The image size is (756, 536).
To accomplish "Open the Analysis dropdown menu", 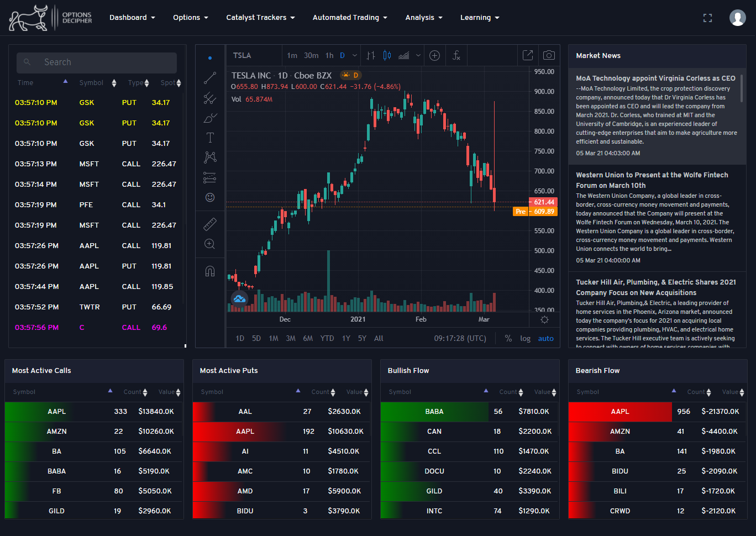I will (x=424, y=17).
